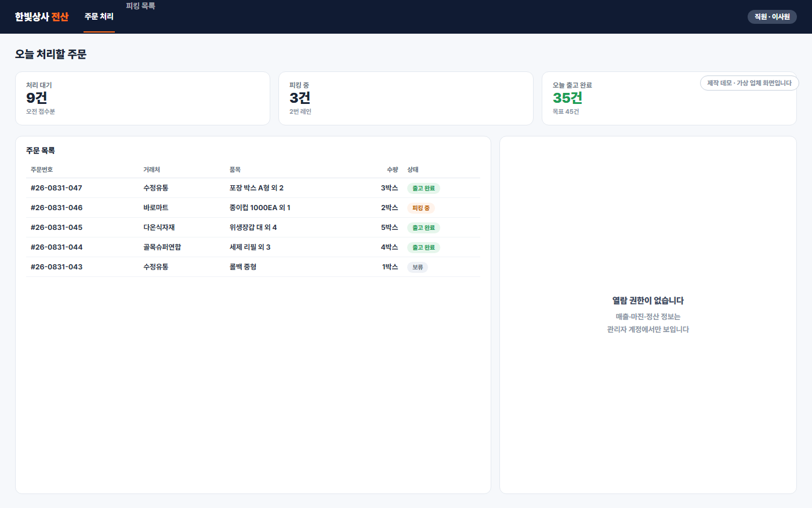This screenshot has height=508, width=812.
Task: Click the 다온식자재 customer cell
Action: (159, 228)
